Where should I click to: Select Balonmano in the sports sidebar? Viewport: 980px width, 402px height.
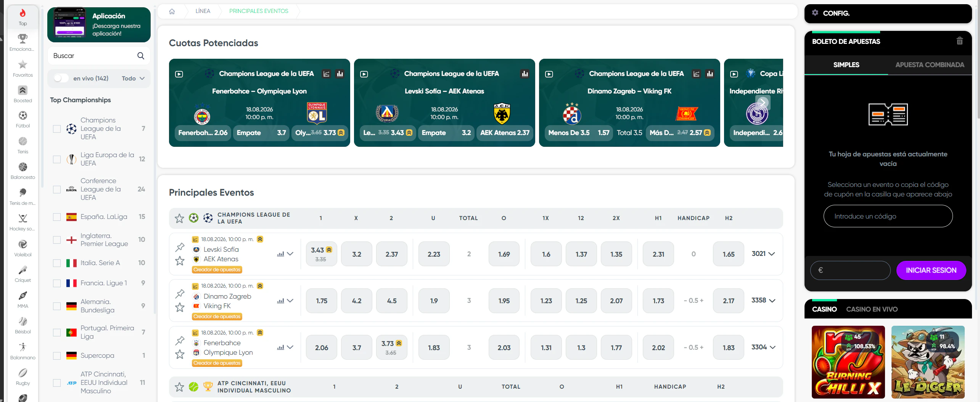point(23,347)
